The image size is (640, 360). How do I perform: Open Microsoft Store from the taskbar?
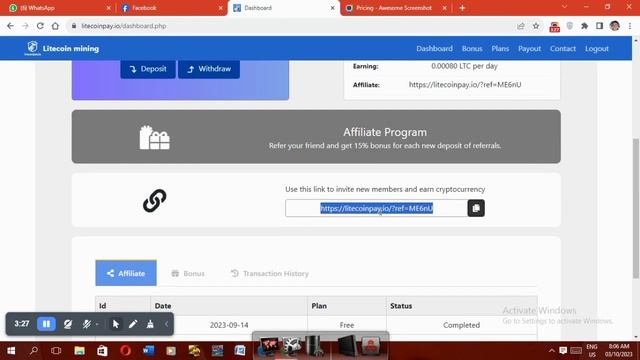[102, 351]
